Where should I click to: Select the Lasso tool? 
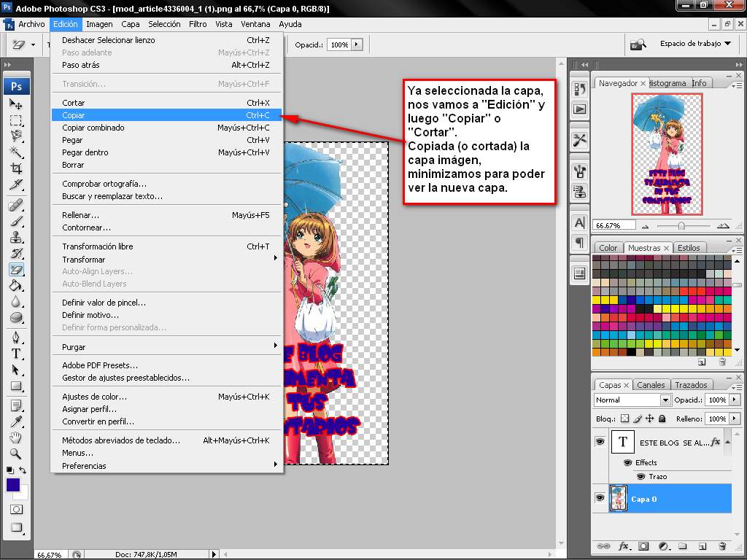(x=16, y=136)
